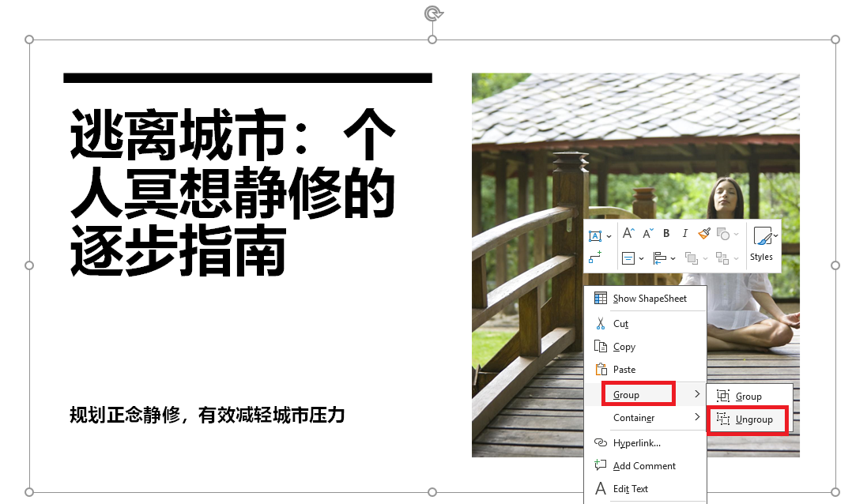867x504 pixels.
Task: Click the top-left selection handle
Action: tap(29, 39)
